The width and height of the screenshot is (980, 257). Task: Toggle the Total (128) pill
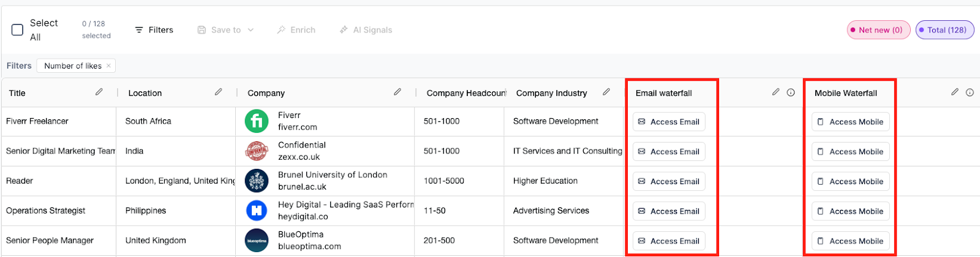(944, 30)
